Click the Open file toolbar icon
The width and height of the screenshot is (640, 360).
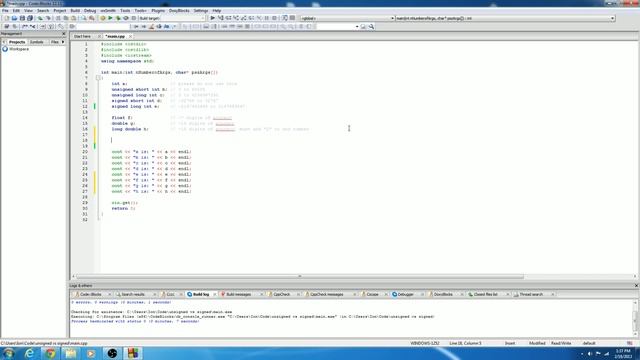(14, 18)
